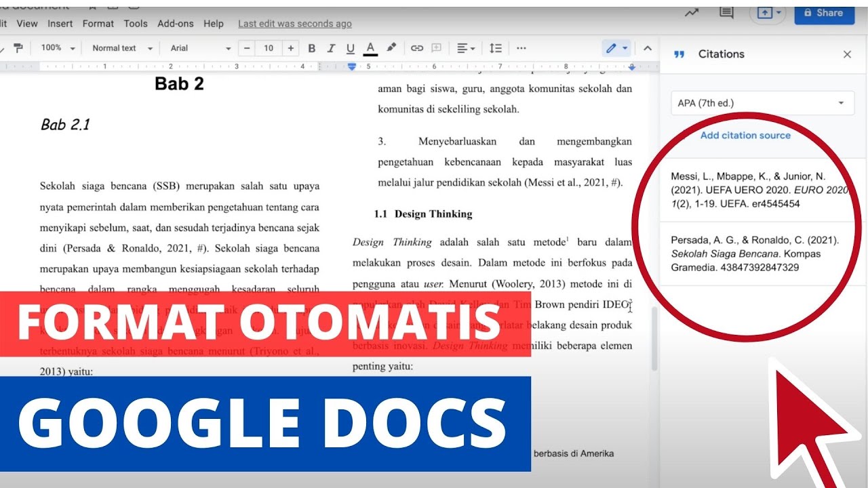Click the paint format roller icon
The image size is (868, 488).
coord(18,48)
